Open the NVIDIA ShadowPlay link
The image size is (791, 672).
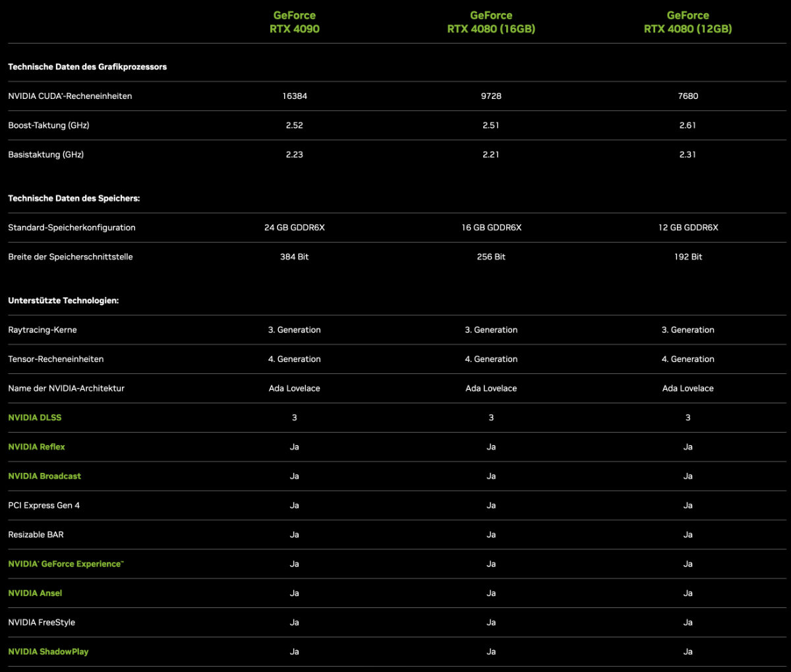(48, 652)
